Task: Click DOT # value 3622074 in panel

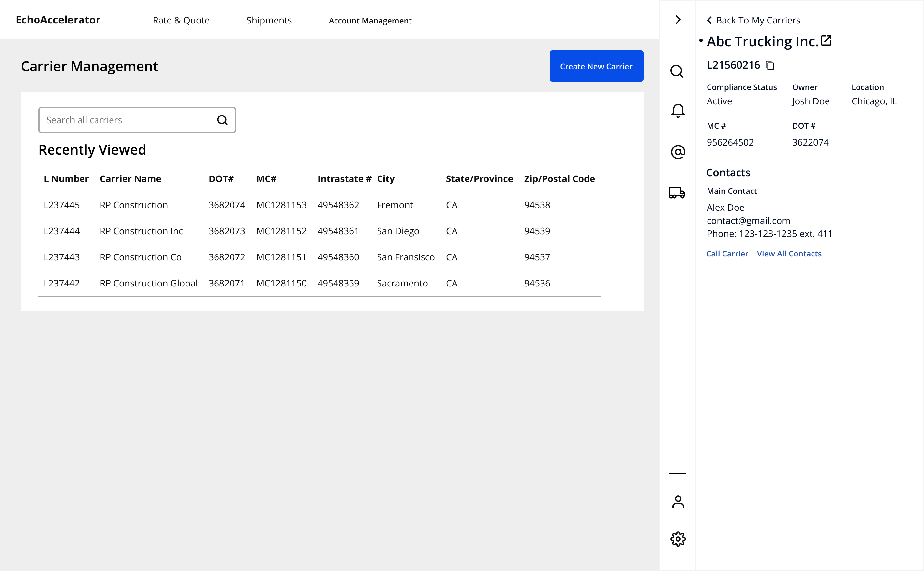Action: click(810, 142)
